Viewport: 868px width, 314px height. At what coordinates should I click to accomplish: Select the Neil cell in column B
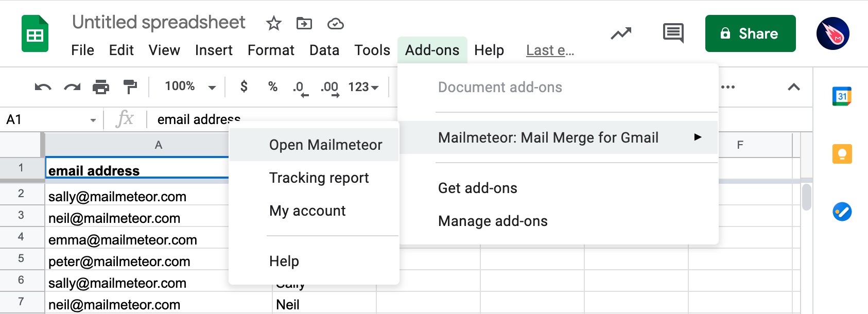(x=324, y=303)
